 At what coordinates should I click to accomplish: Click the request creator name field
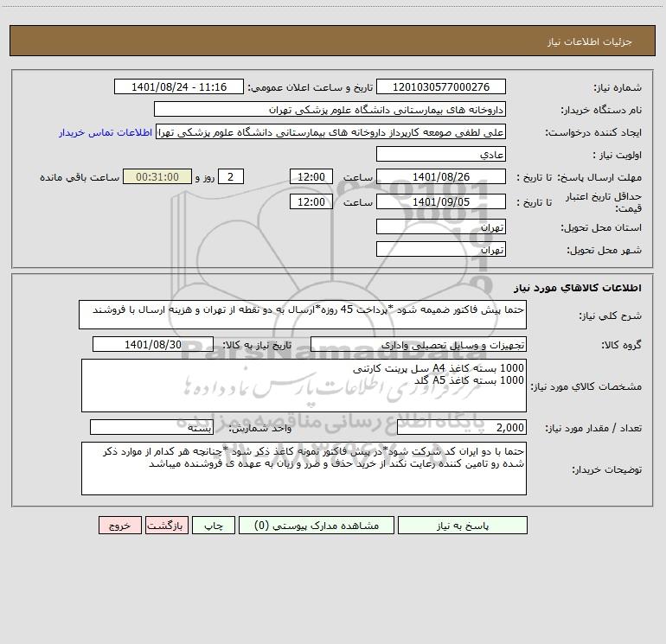(330, 131)
